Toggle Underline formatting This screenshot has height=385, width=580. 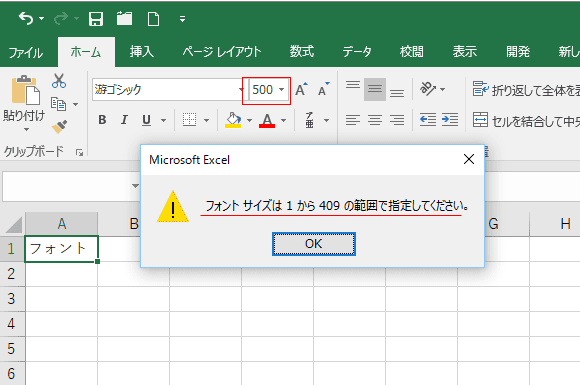[x=146, y=120]
